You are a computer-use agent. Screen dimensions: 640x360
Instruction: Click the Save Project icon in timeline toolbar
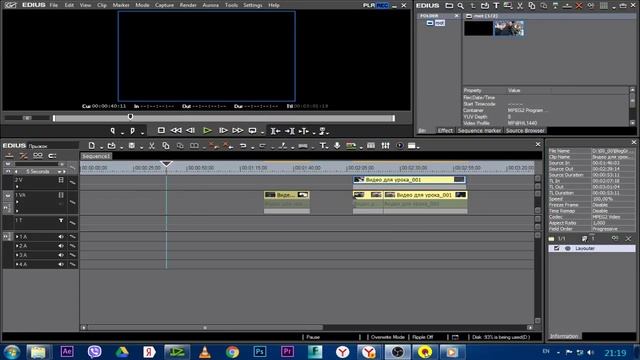coord(131,146)
